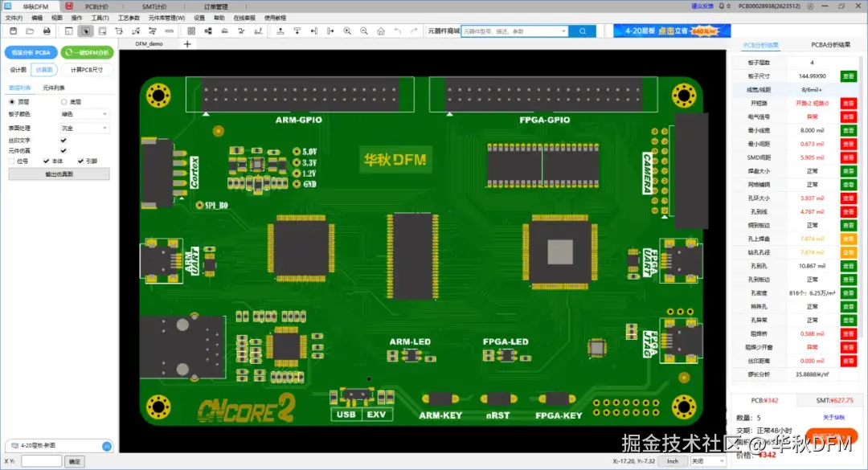This screenshot has height=470, width=868.
Task: Click the blue search button in component store
Action: click(x=583, y=31)
